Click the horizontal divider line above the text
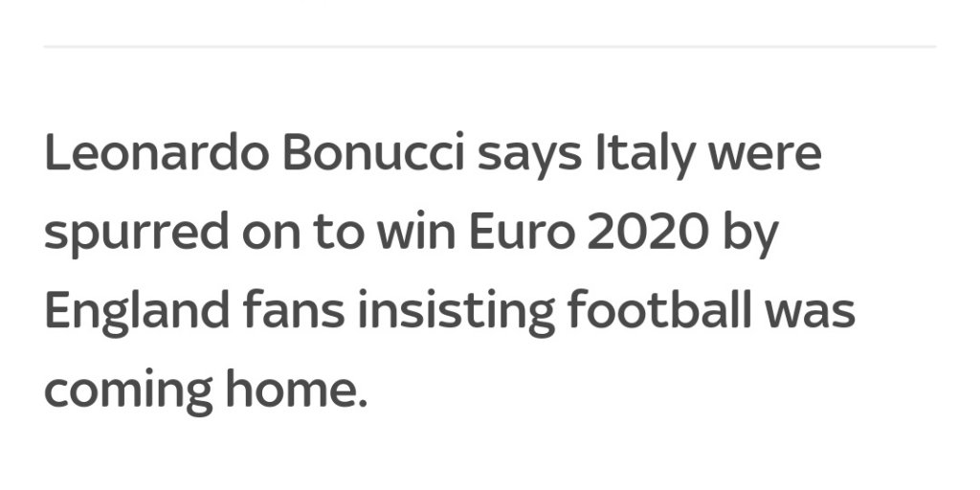This screenshot has height=490, width=980. (x=489, y=46)
